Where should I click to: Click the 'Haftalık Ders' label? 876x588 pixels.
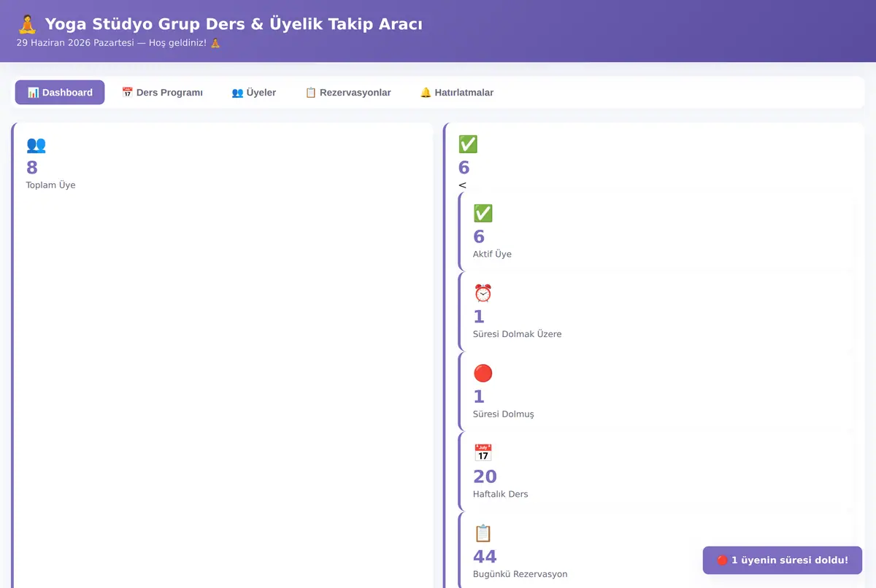click(x=500, y=494)
